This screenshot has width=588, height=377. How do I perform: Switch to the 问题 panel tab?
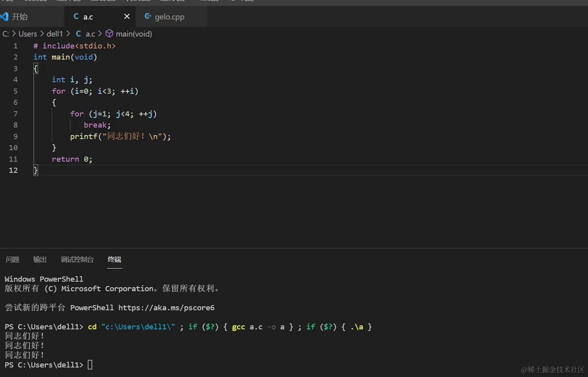click(13, 259)
